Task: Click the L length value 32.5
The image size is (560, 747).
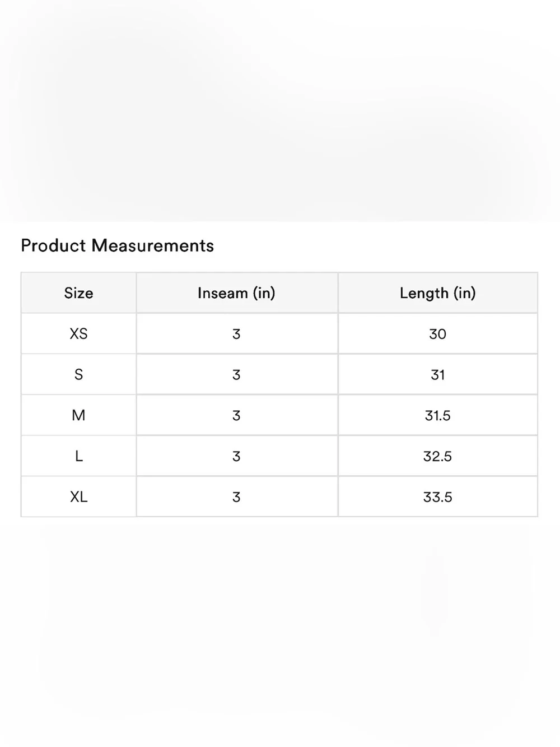Action: click(x=438, y=456)
